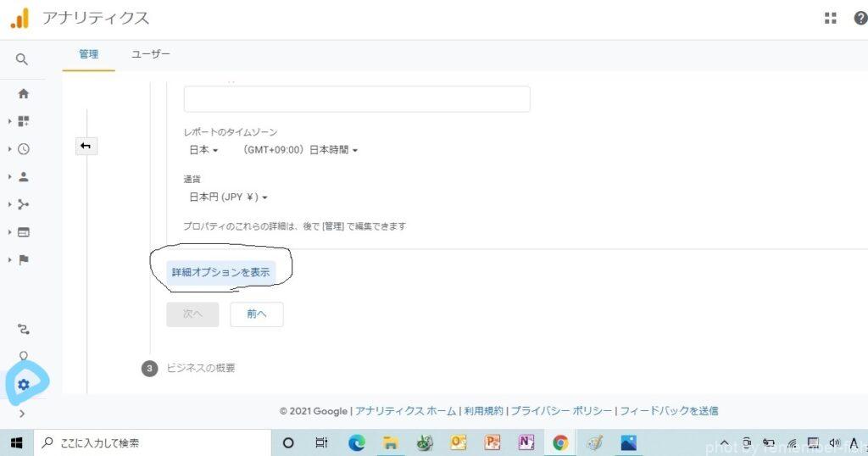Click the back arrow collapse button
The height and width of the screenshot is (456, 868).
[86, 147]
